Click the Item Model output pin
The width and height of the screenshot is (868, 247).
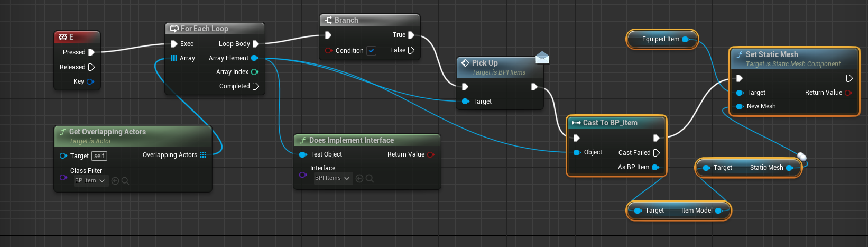[719, 211]
